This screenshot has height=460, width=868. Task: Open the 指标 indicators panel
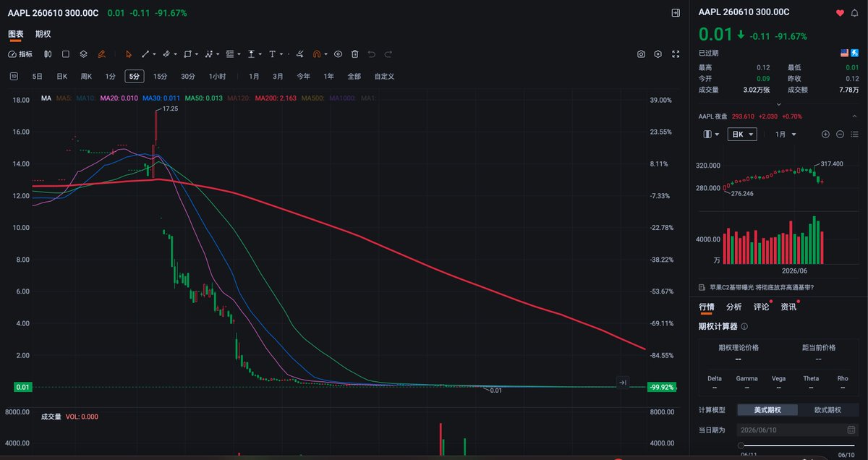(20, 54)
